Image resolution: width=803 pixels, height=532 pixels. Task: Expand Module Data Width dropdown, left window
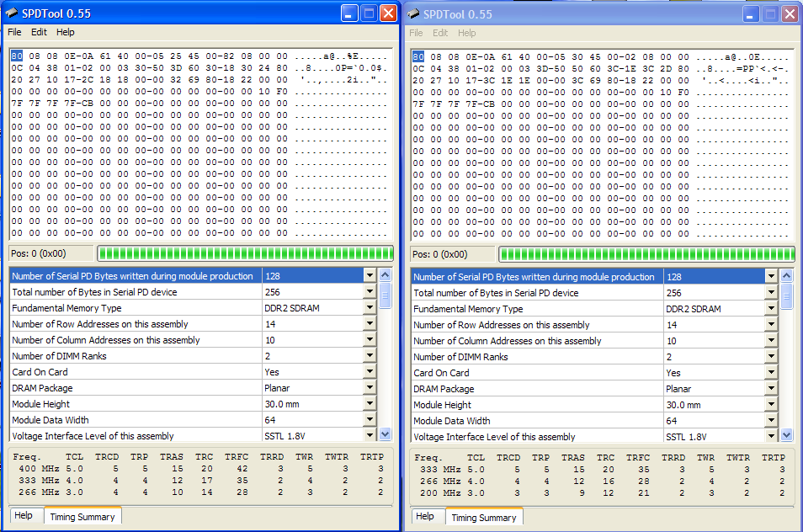(370, 419)
